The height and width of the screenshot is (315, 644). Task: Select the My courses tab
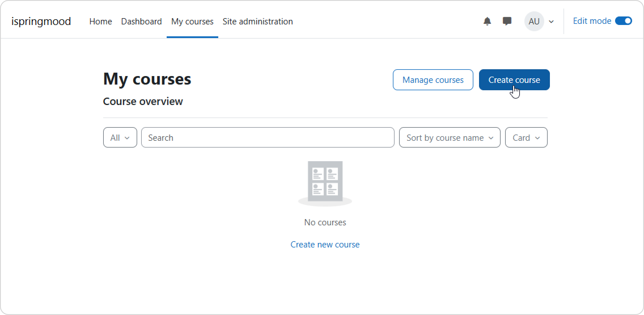click(192, 22)
